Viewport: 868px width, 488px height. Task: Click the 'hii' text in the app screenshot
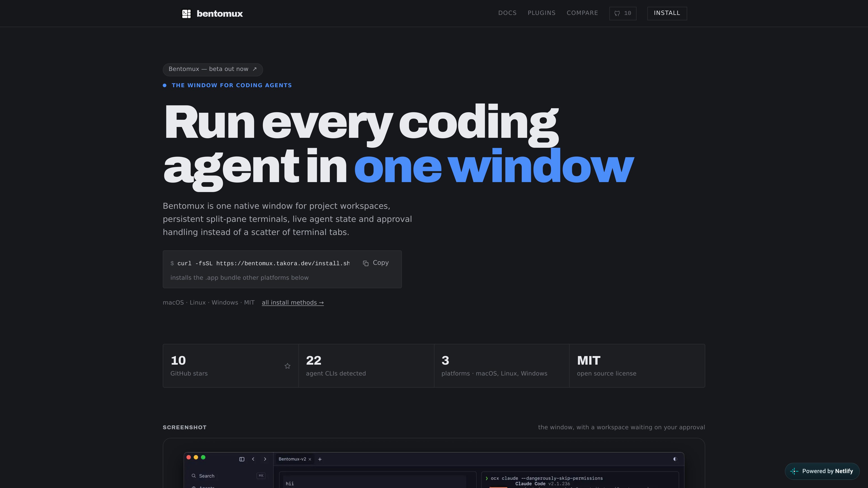[289, 483]
